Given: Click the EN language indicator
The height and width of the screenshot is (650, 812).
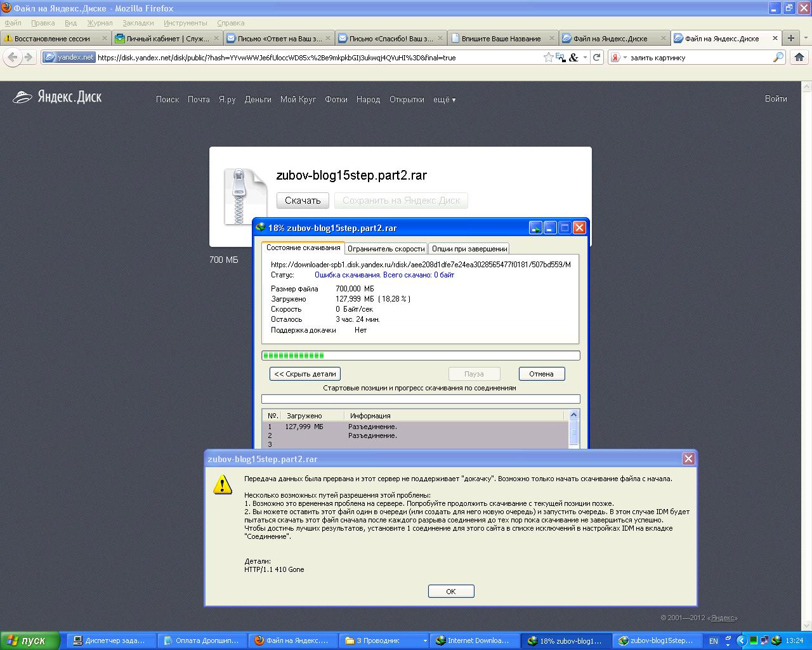Looking at the screenshot, I should click(x=714, y=641).
